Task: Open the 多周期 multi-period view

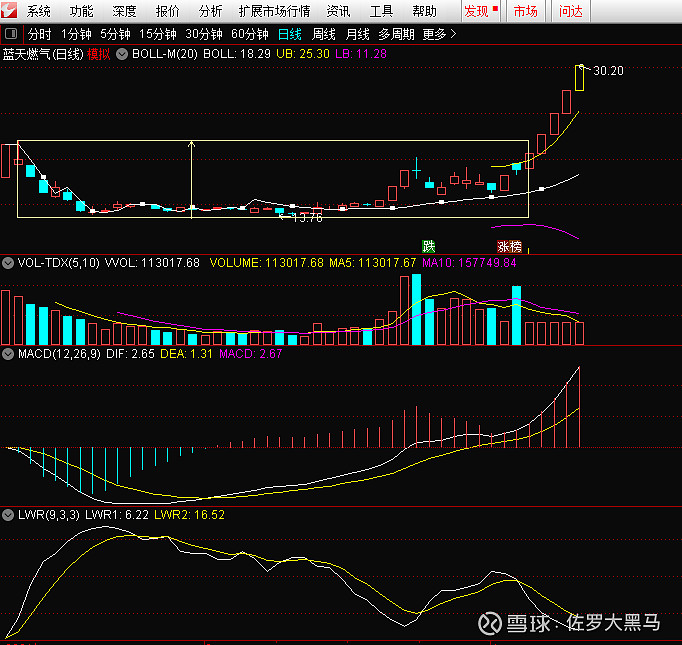Action: (x=396, y=34)
